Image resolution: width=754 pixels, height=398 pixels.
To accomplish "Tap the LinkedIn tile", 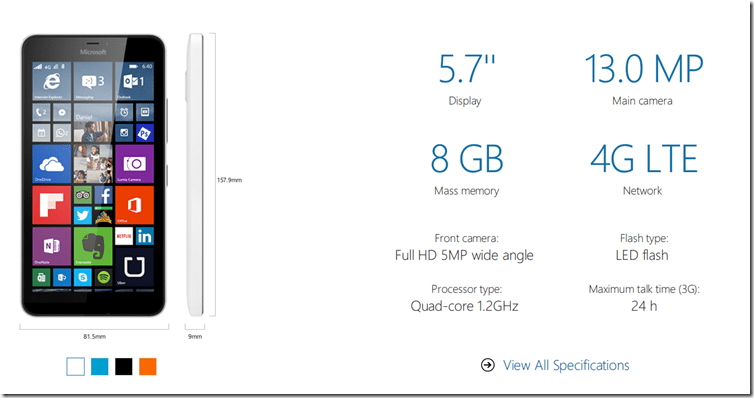I will click(x=144, y=236).
